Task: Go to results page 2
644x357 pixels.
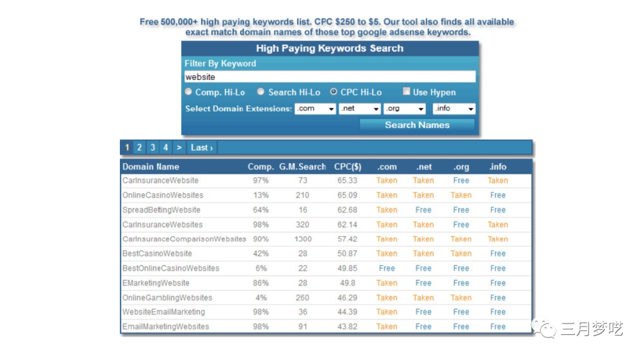Action: tap(139, 147)
